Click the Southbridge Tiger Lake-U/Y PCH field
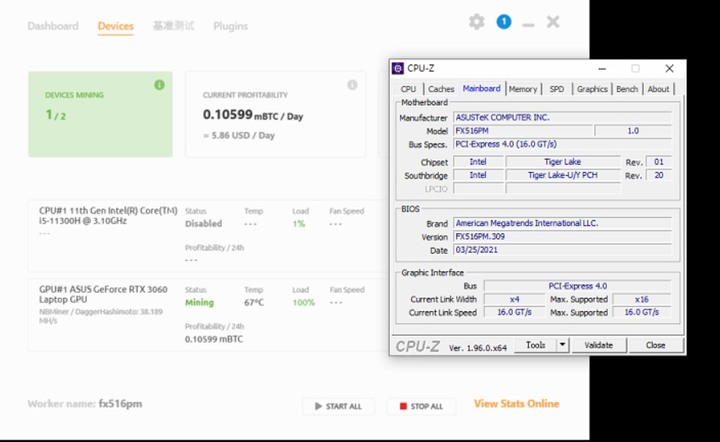The width and height of the screenshot is (720, 442). click(562, 175)
